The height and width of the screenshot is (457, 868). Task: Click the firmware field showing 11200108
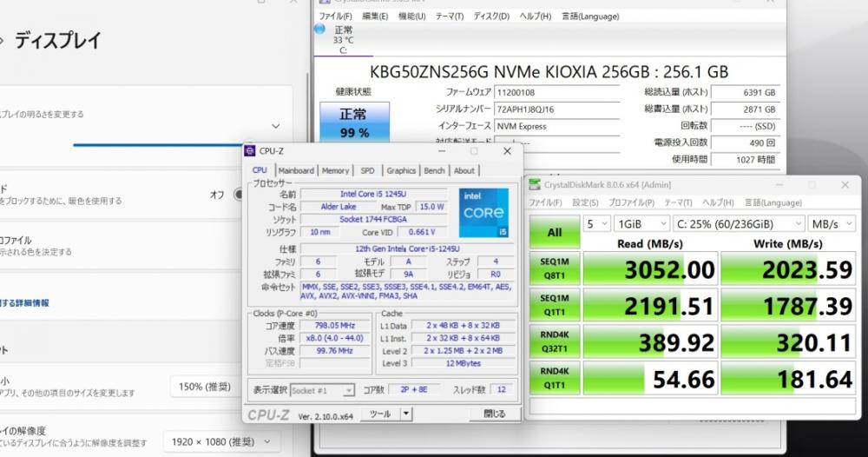557,92
